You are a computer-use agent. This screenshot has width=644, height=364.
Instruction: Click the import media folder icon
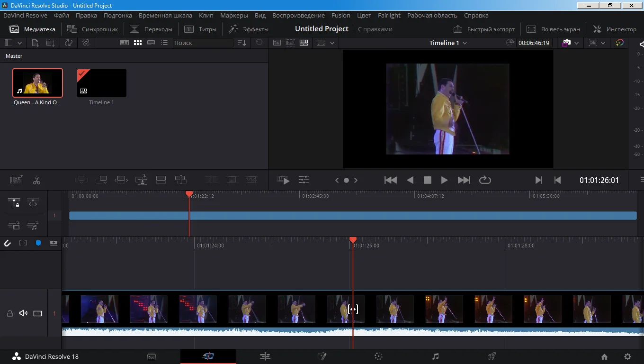point(50,43)
